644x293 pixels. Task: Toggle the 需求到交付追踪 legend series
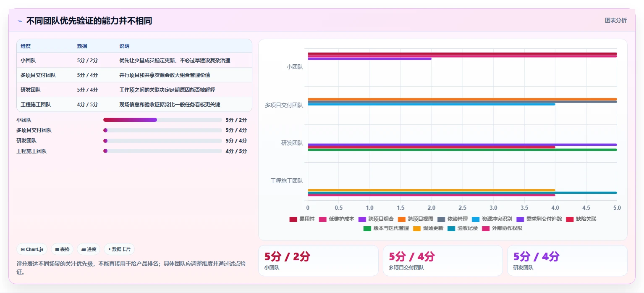click(x=539, y=219)
